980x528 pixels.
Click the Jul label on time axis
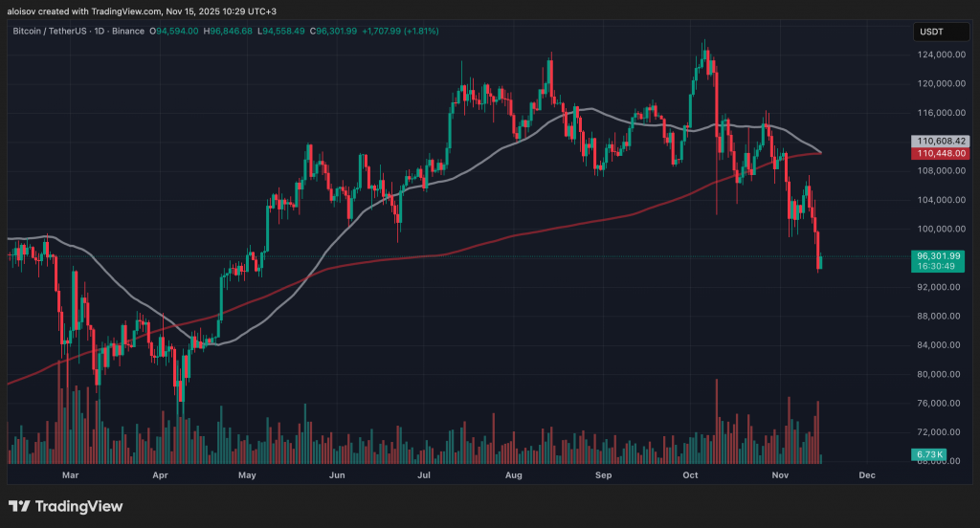pos(424,473)
